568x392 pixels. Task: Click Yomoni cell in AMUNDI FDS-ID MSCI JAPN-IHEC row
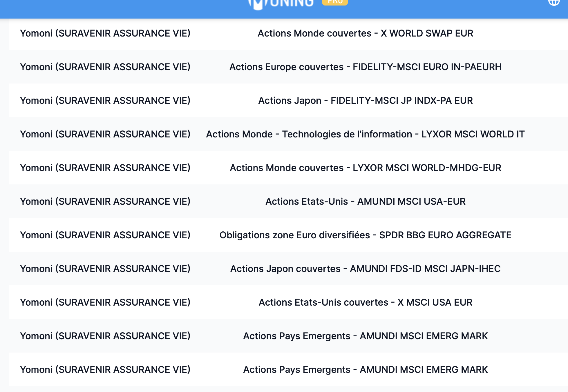pos(105,269)
